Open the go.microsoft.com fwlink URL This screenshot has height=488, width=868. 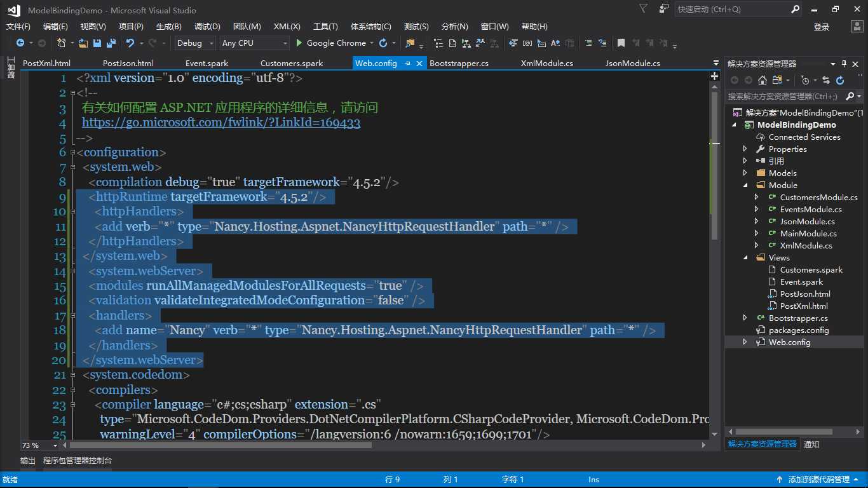(x=221, y=123)
